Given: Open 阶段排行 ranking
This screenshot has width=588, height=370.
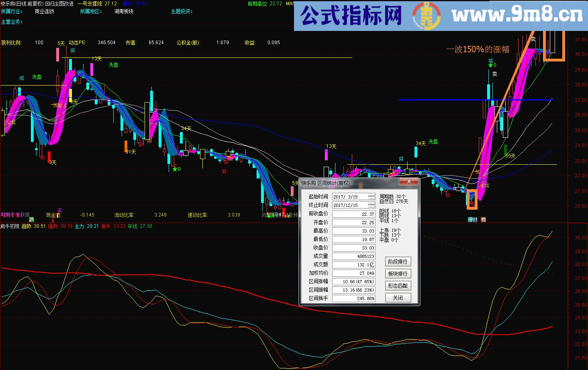Looking at the screenshot, I should coord(398,262).
